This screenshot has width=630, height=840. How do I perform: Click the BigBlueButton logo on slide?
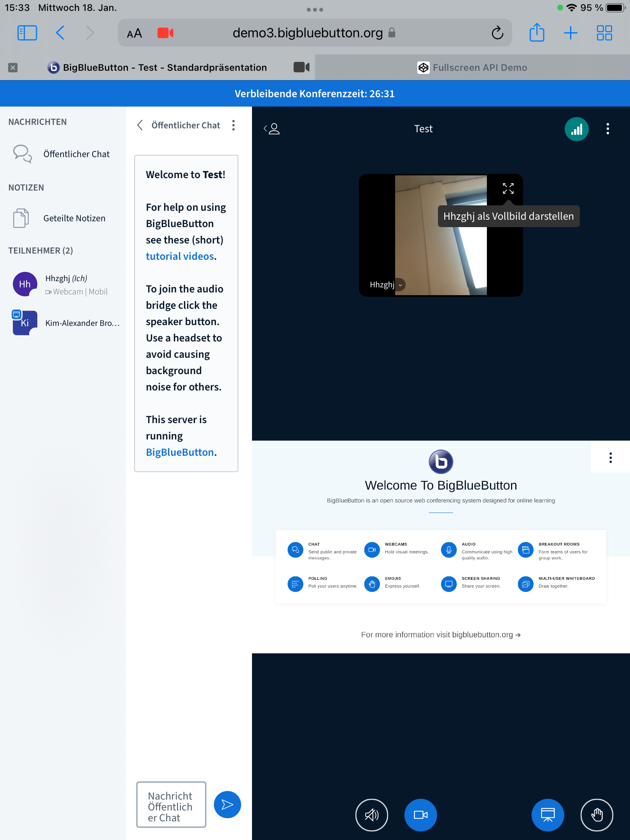tap(441, 462)
